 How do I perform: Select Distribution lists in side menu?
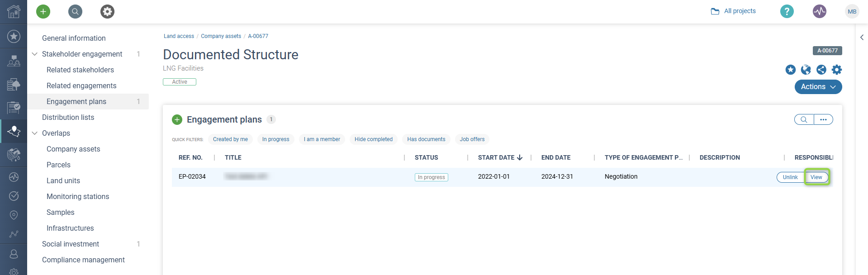[68, 117]
